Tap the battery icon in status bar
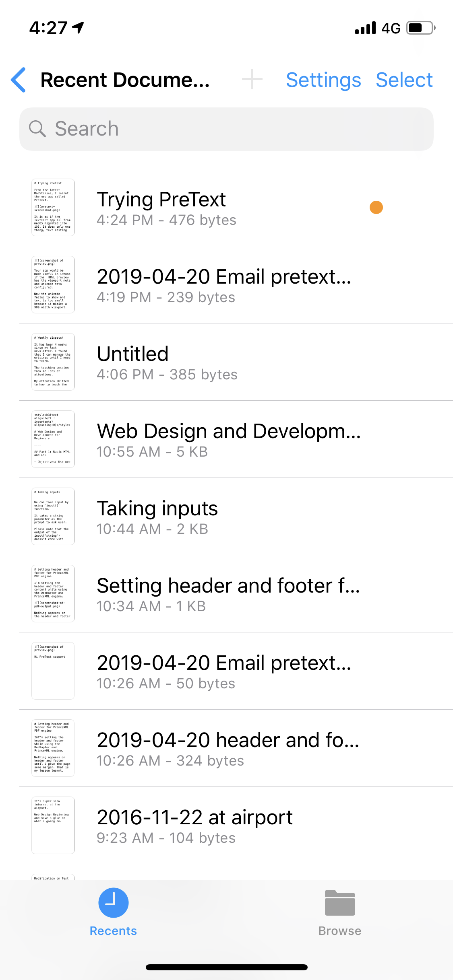The image size is (453, 980). [x=421, y=28]
